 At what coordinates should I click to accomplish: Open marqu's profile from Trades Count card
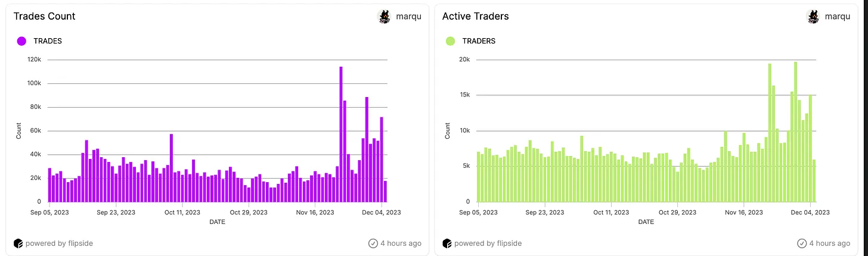409,17
